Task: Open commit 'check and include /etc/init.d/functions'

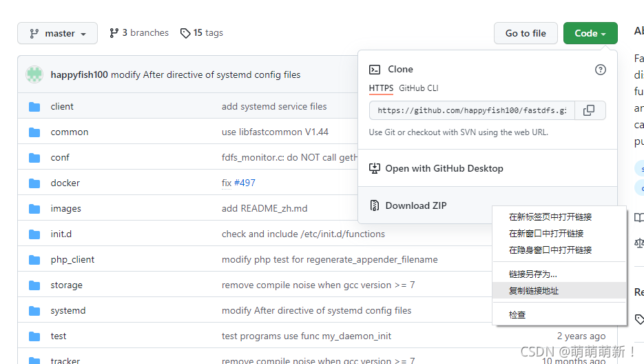Action: click(303, 234)
